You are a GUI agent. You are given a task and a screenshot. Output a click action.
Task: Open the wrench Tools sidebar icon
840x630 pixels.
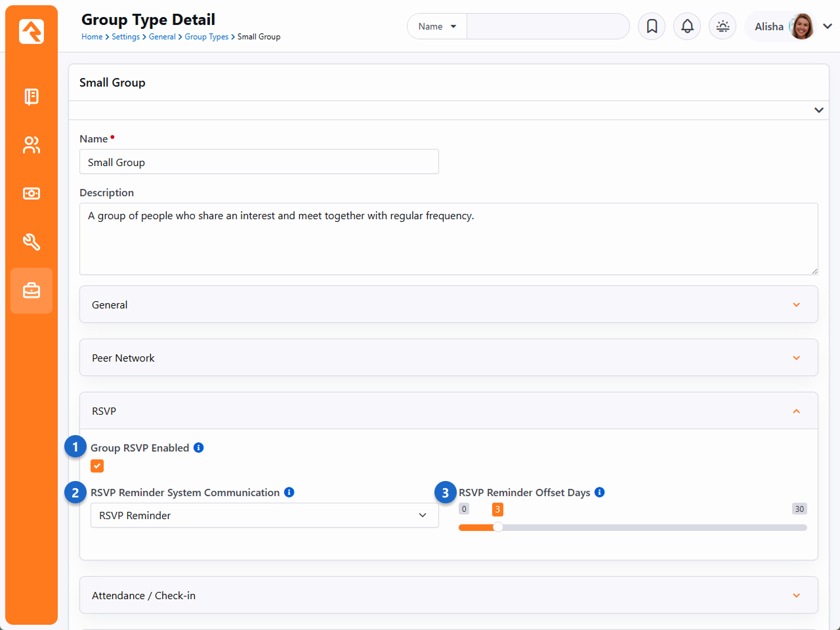[31, 242]
